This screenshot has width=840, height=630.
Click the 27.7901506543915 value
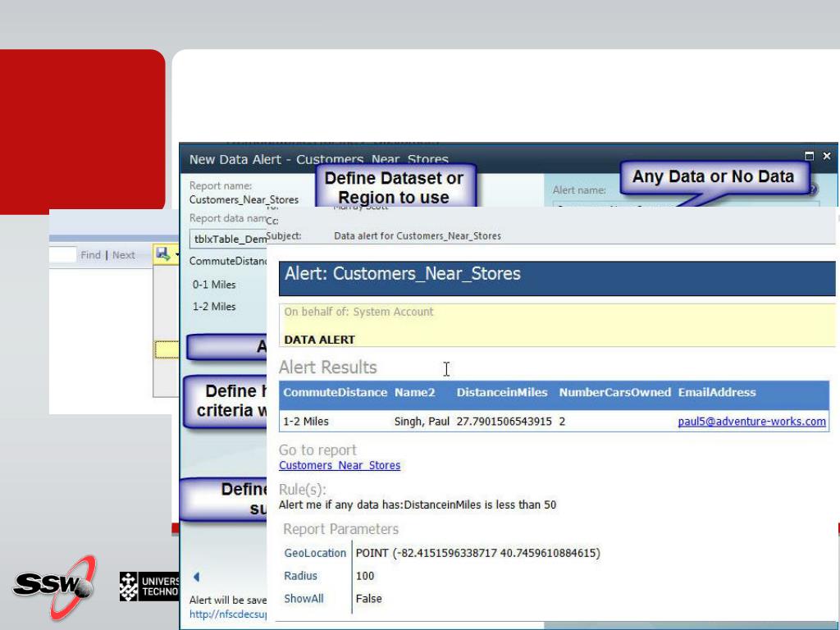[504, 422]
